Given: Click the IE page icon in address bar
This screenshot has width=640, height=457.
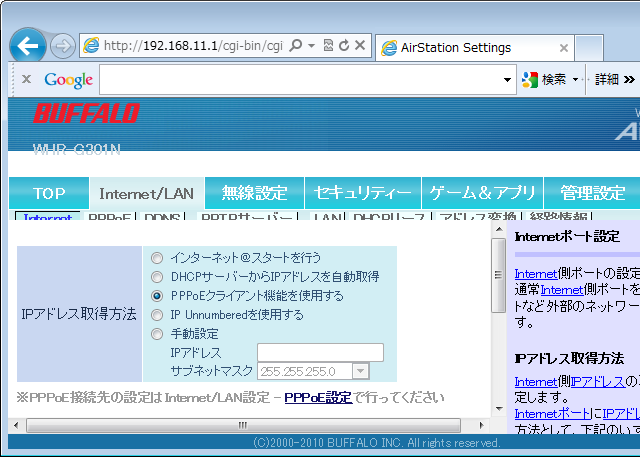Looking at the screenshot, I should coord(91,45).
